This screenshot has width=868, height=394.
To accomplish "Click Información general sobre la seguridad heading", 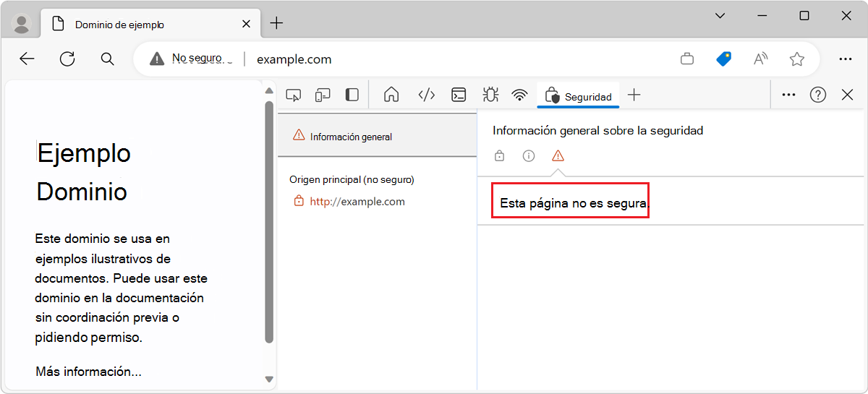I will coord(598,130).
